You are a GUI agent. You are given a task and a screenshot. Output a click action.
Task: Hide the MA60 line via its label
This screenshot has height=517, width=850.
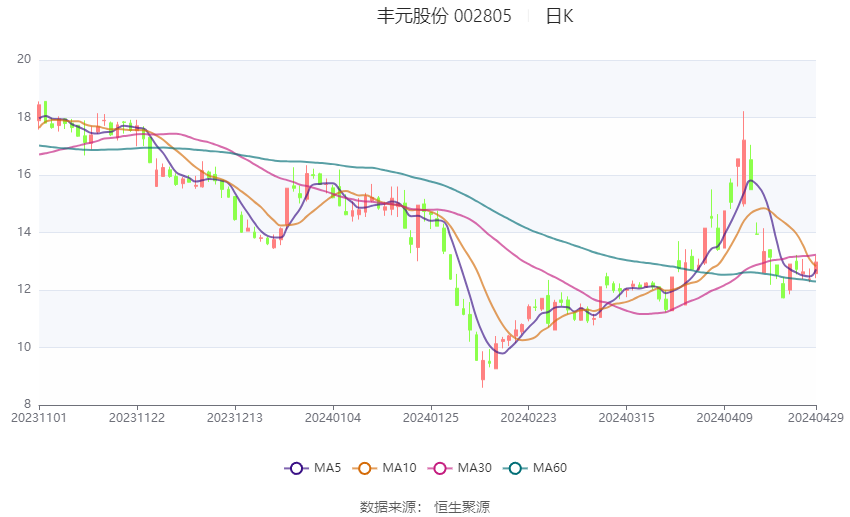(x=550, y=468)
